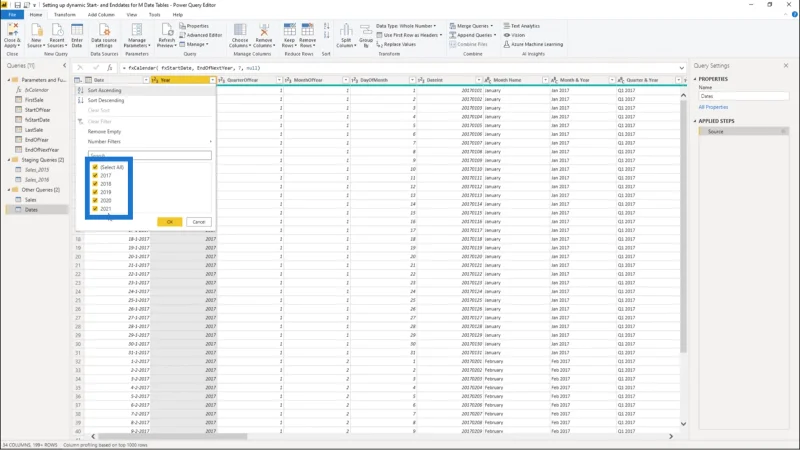Click the table corner menu icon
Screen dimensions: 800x450
tap(78, 80)
